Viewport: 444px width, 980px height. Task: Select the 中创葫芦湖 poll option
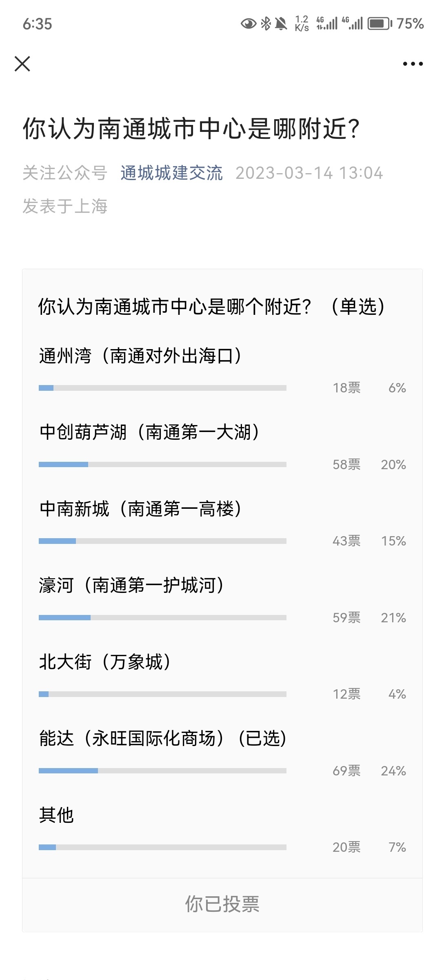[x=149, y=432]
